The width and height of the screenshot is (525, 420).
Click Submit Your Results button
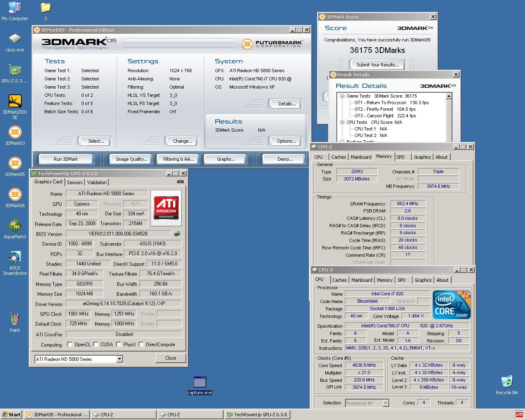[x=377, y=65]
